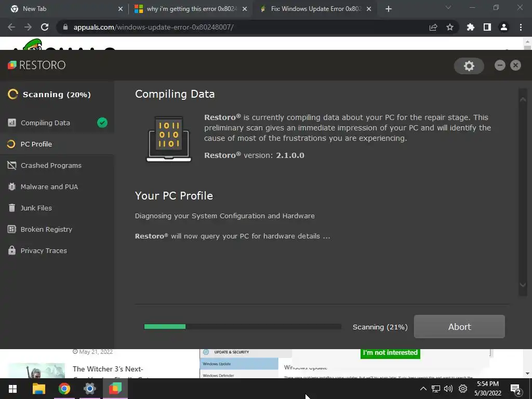Click the Restoro panel scroll-up arrow

pos(523,100)
